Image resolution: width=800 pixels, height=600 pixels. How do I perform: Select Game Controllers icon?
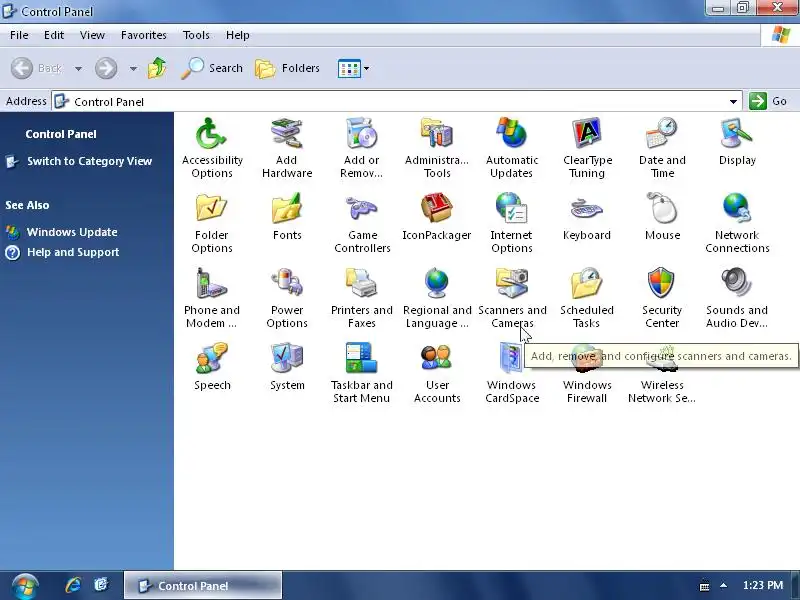(x=361, y=208)
